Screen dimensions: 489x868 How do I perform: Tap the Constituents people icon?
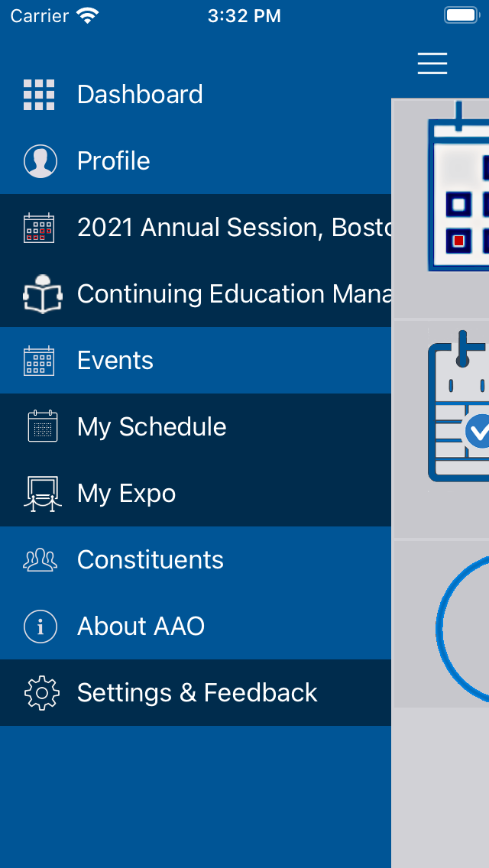pyautogui.click(x=40, y=560)
